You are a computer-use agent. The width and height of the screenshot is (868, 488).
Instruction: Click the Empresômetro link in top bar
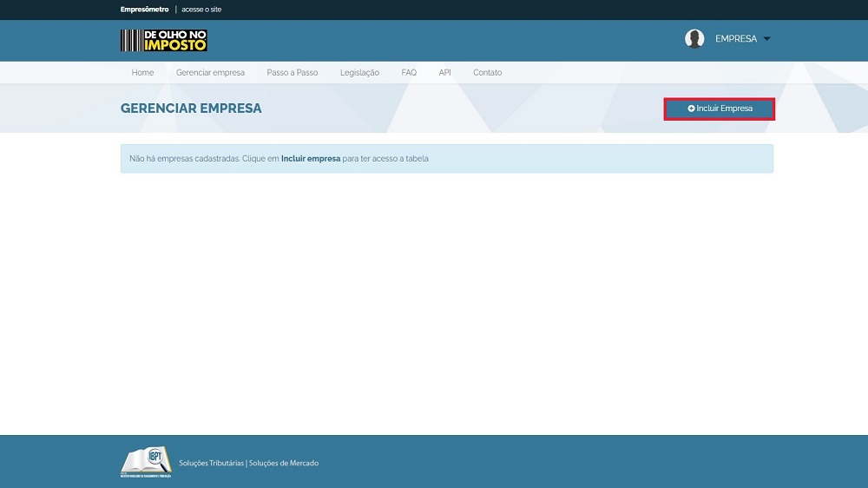click(144, 10)
